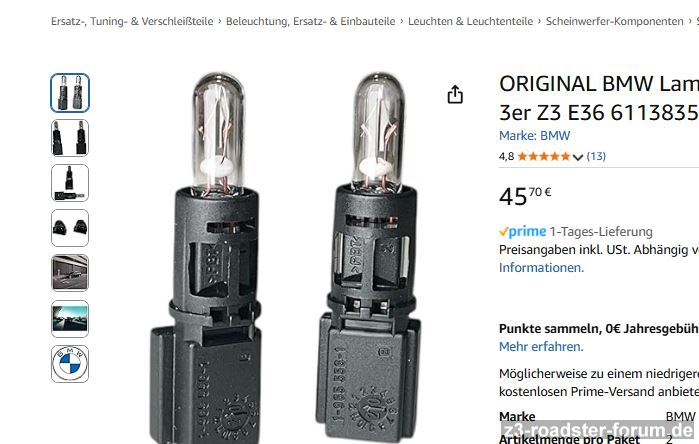Go to Ersatz-, Tuning- & Verschleißteile breadcrumb
The width and height of the screenshot is (699, 444).
[132, 21]
